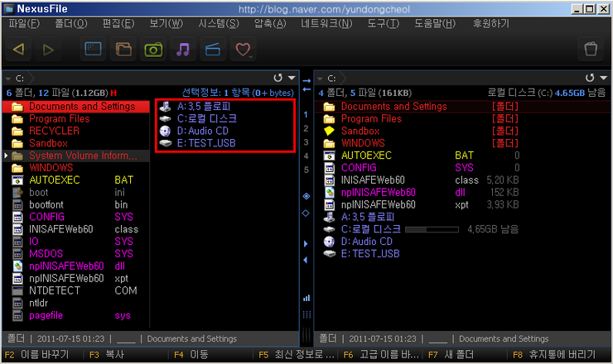Click F6 고급 이름 바꾸기 button
Screen dimensions: 613x364
click(381, 355)
